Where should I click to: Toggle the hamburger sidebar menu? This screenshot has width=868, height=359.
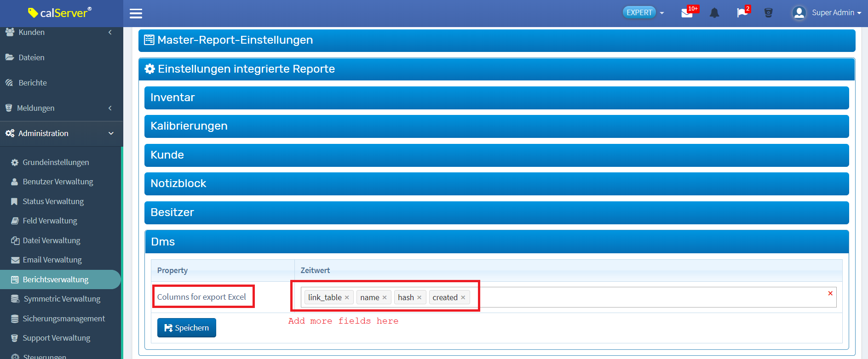(136, 13)
